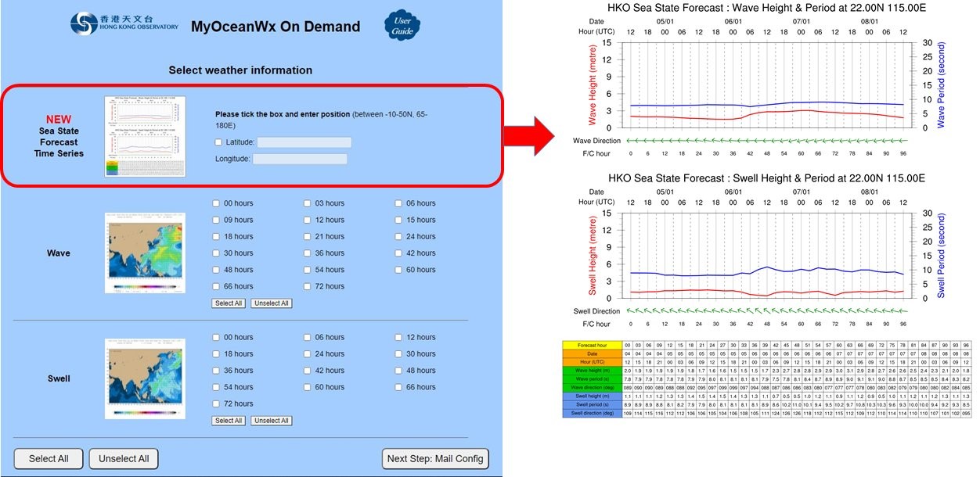Click the bottom Select All button
The width and height of the screenshot is (980, 477).
pos(49,459)
